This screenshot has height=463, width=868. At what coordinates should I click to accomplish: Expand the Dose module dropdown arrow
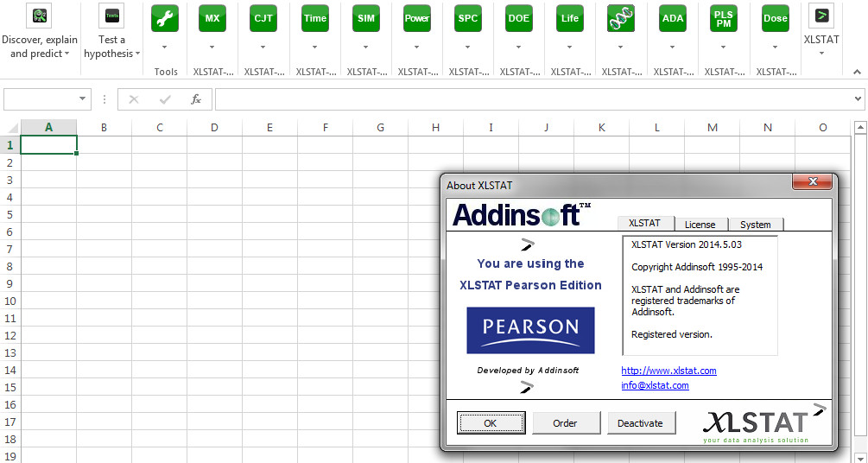point(775,47)
